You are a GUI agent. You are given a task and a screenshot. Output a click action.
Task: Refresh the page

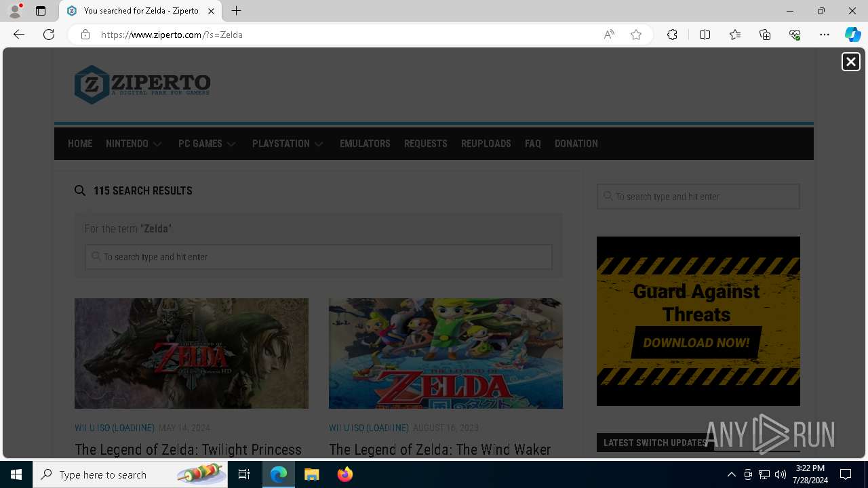49,35
